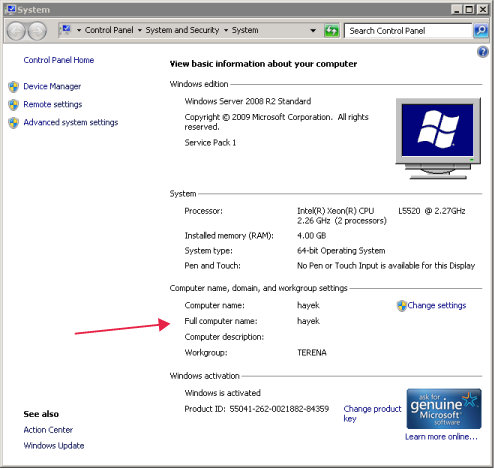The image size is (494, 469).
Task: Click Change product key link
Action: coord(372,414)
